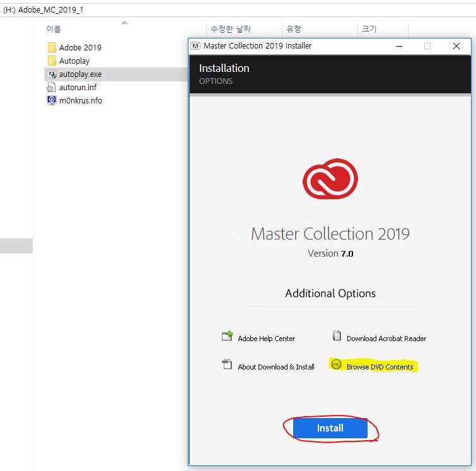This screenshot has height=471, width=476.
Task: Select the Autoplay folder name
Action: click(x=74, y=61)
